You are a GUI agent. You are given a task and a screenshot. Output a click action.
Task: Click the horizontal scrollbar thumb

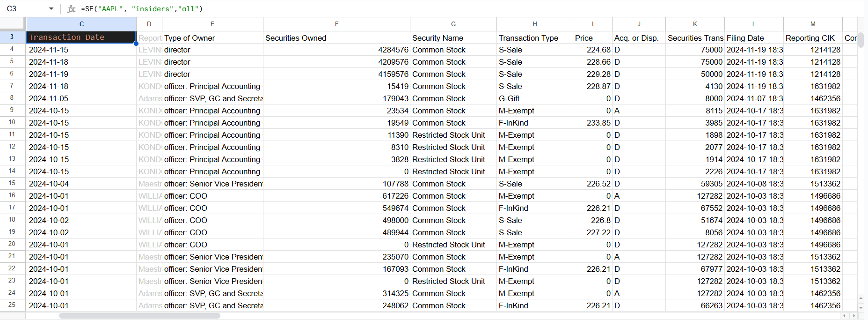click(139, 316)
